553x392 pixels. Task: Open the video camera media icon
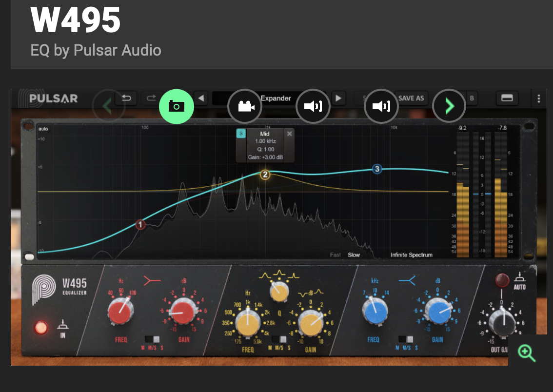(x=245, y=106)
